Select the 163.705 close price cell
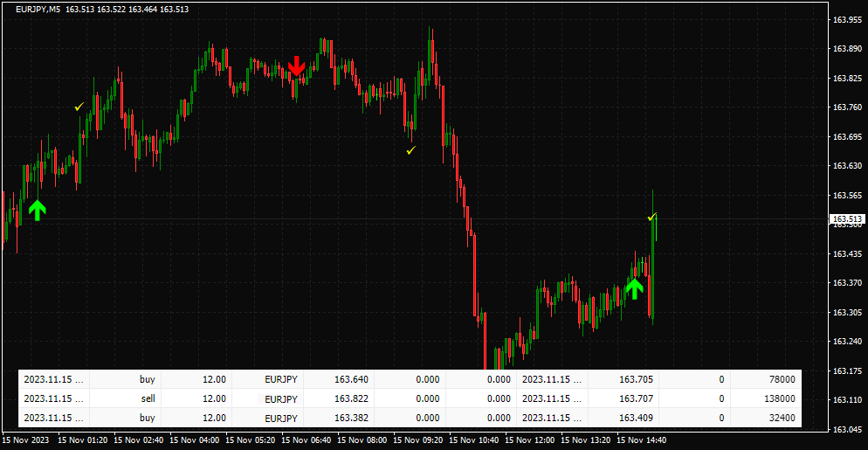The height and width of the screenshot is (450, 868). click(x=623, y=379)
